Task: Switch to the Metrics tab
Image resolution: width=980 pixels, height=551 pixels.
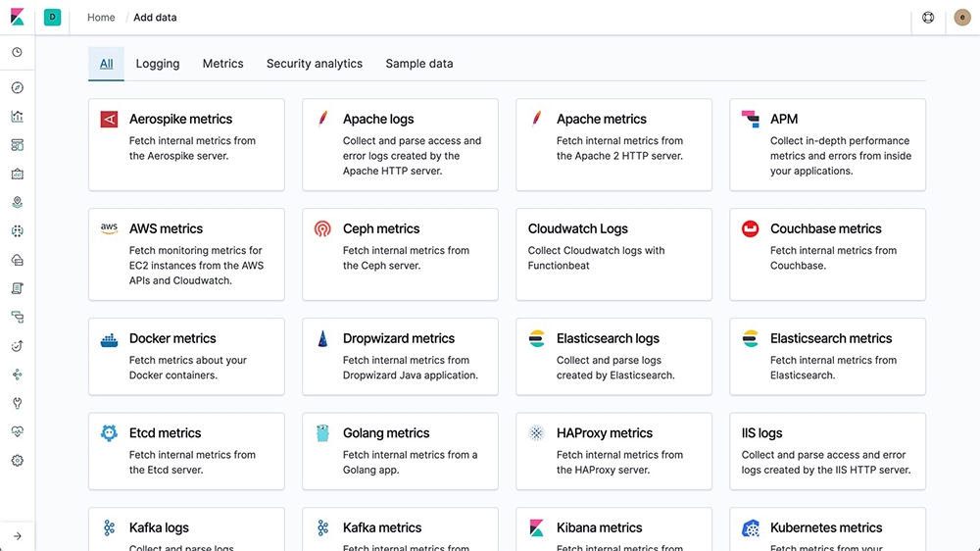Action: point(223,63)
